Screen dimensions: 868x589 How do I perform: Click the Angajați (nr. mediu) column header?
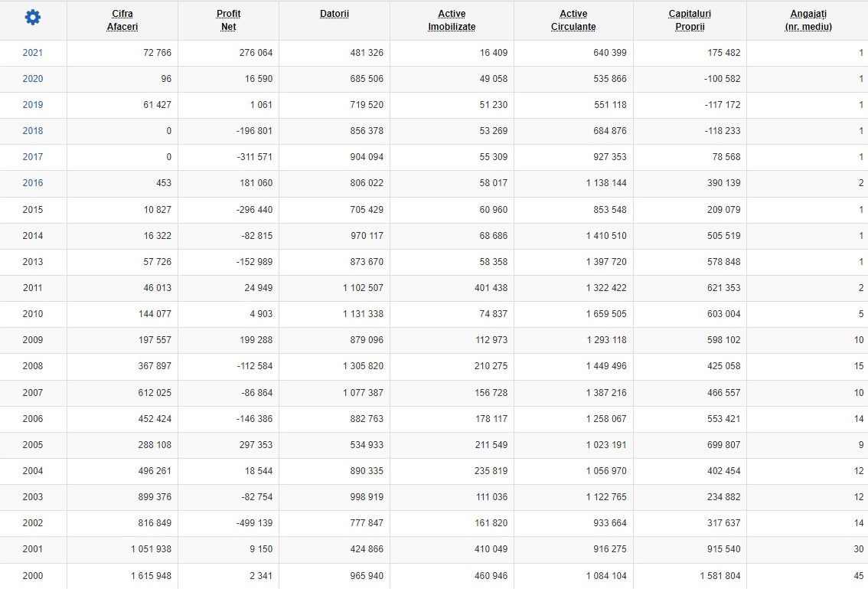[x=808, y=20]
